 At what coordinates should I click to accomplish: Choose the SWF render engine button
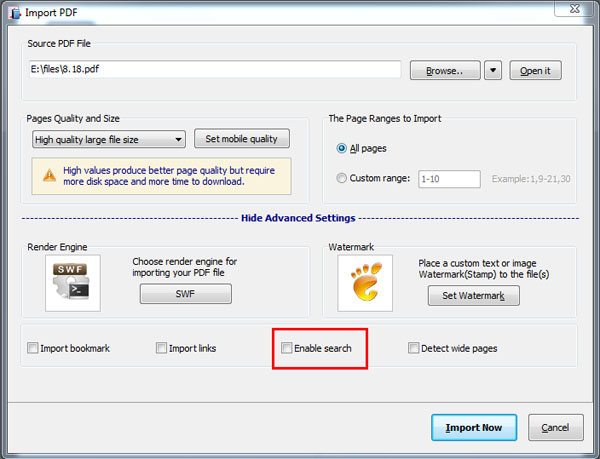pos(186,294)
